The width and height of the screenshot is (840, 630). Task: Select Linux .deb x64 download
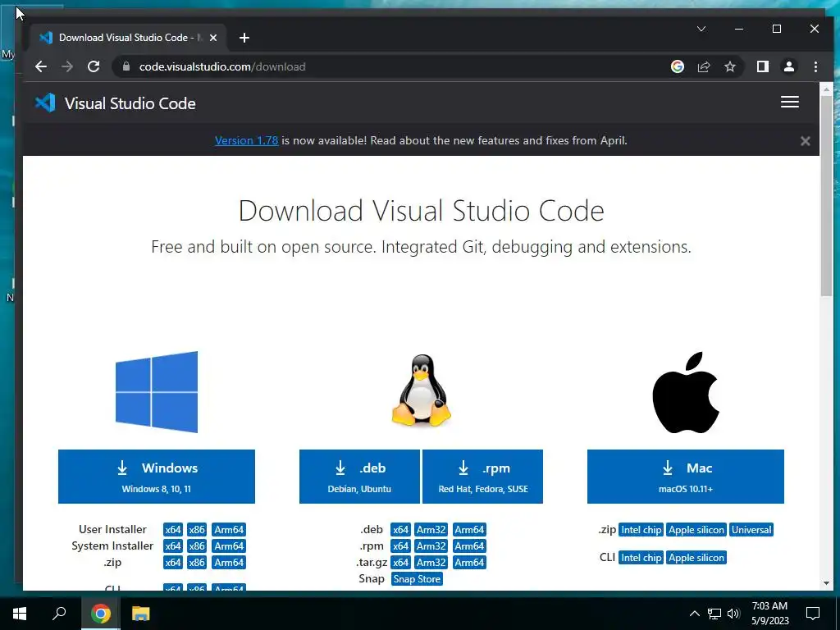click(400, 529)
